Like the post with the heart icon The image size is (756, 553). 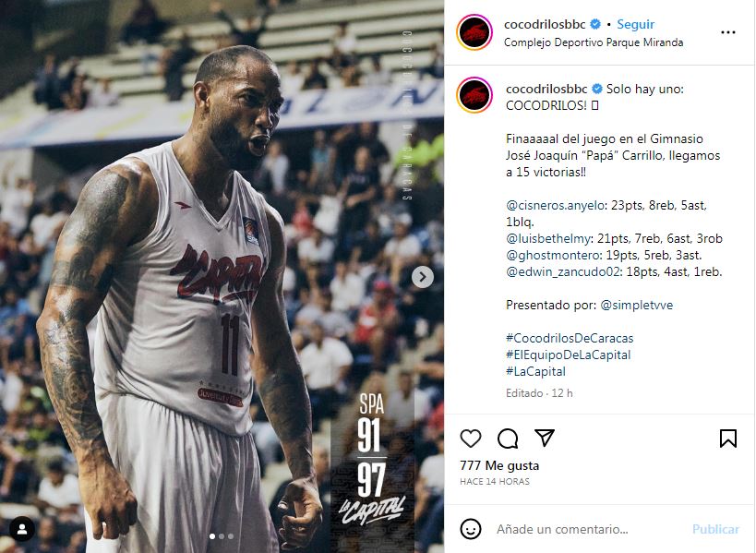(471, 439)
